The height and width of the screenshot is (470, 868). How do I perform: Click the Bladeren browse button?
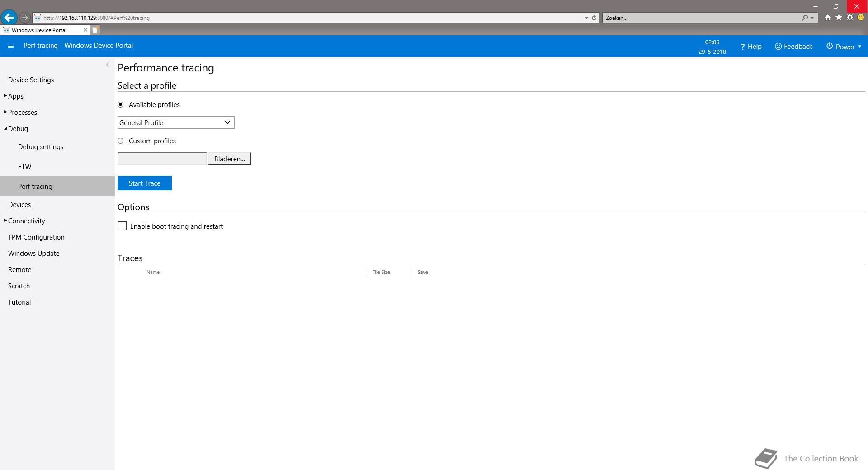[x=229, y=159]
